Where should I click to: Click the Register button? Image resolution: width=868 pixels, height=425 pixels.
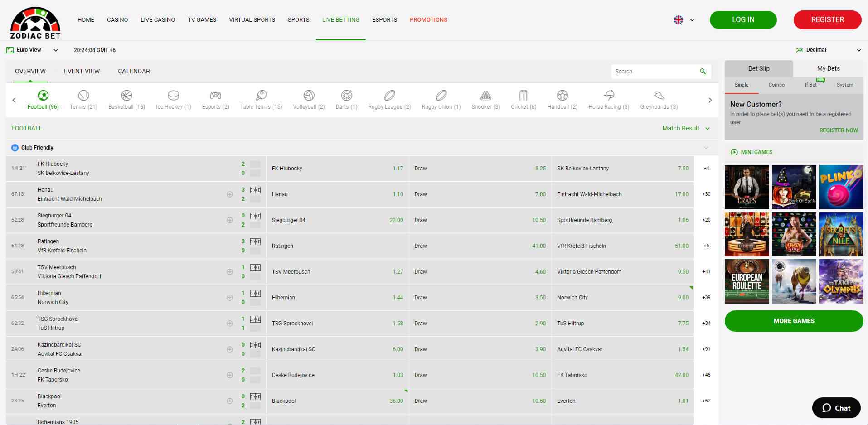pyautogui.click(x=827, y=20)
